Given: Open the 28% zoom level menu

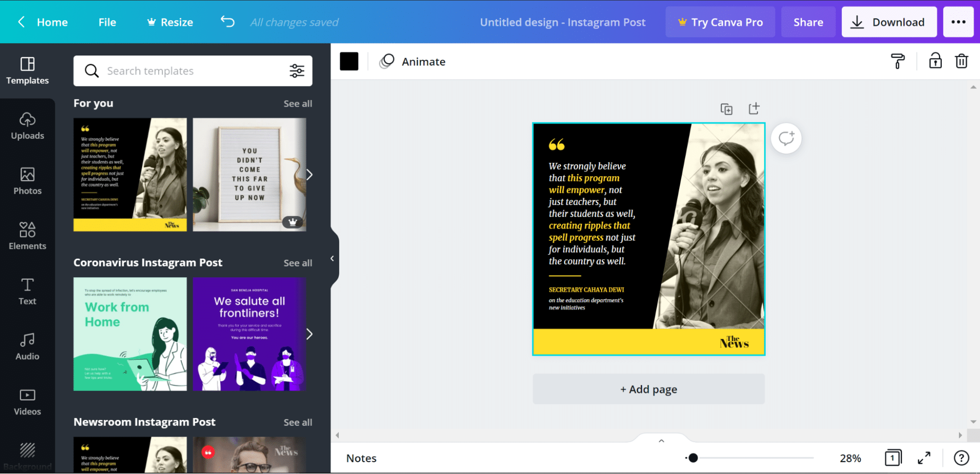Looking at the screenshot, I should pos(850,458).
